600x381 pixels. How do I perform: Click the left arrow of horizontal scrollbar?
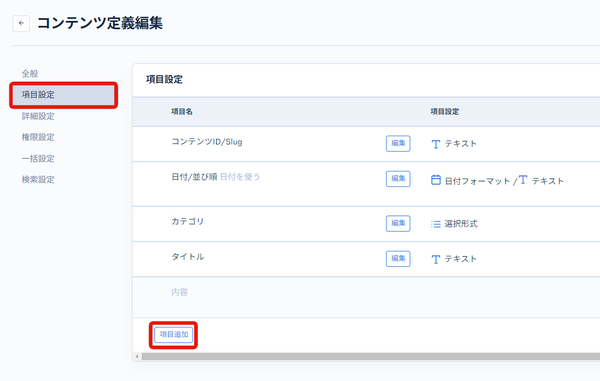(137, 357)
